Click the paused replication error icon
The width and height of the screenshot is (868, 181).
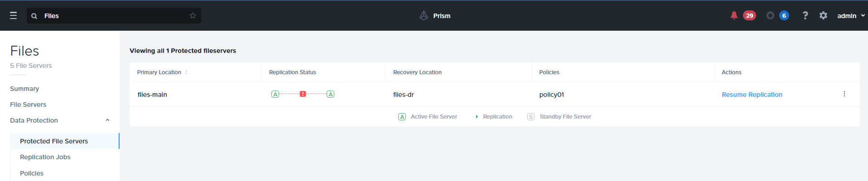pyautogui.click(x=303, y=94)
